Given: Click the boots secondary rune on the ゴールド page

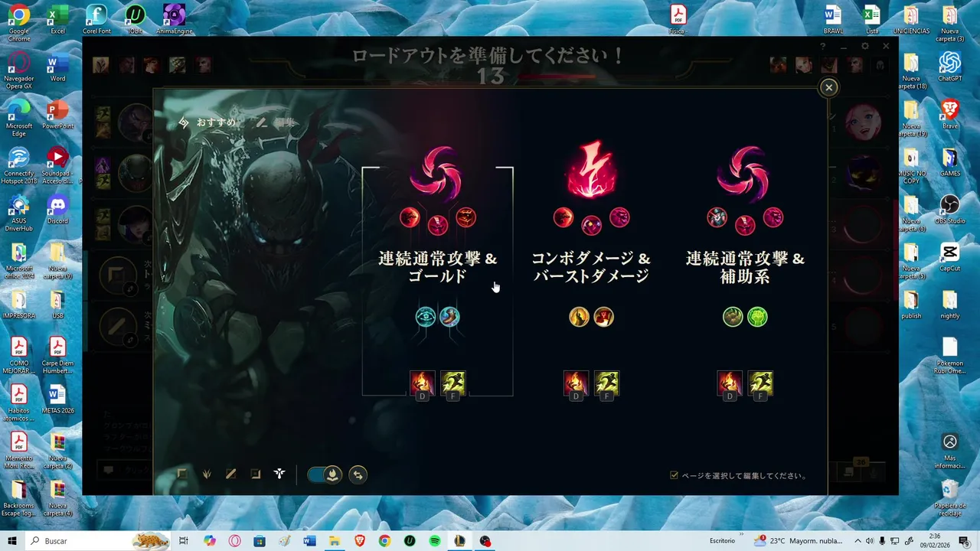Looking at the screenshot, I should [x=449, y=317].
